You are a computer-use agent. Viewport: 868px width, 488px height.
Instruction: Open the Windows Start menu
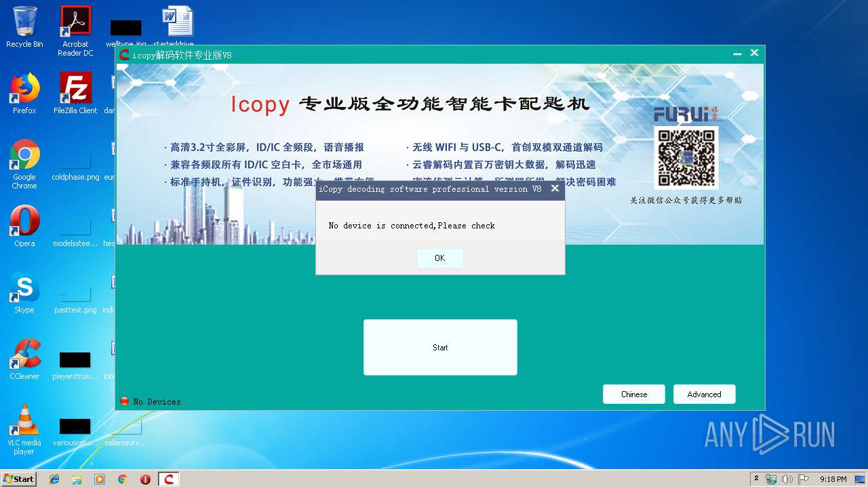[18, 479]
